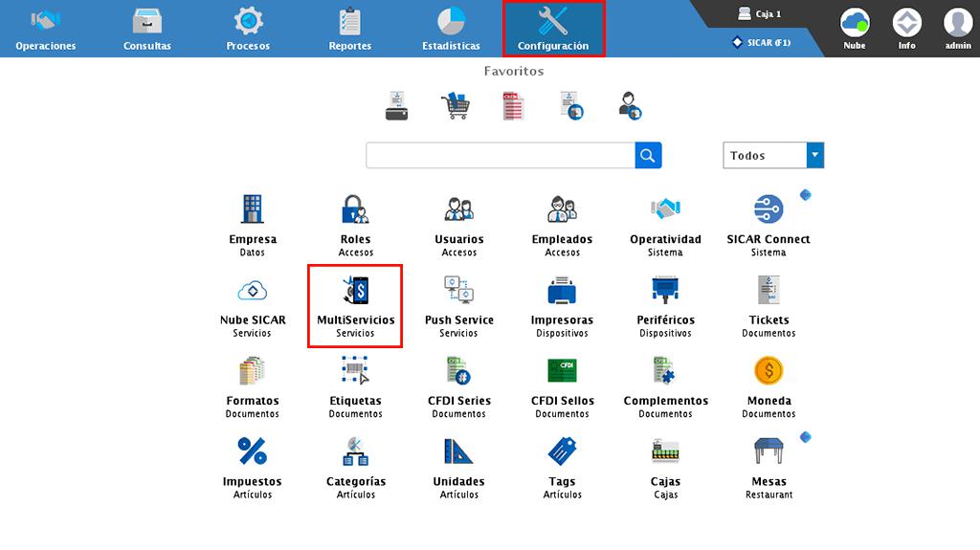Open Impresoras Dispositivos settings
980x550 pixels.
click(x=563, y=306)
